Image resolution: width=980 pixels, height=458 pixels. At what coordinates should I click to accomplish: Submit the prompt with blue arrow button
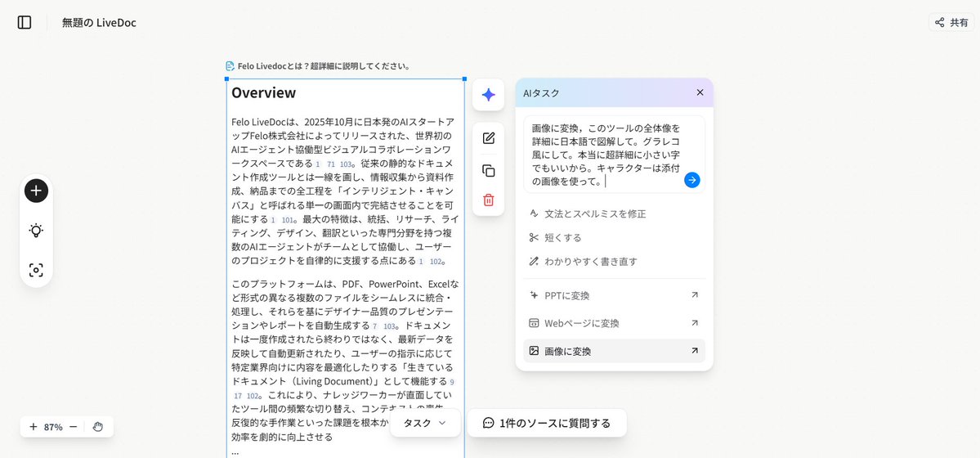point(691,180)
